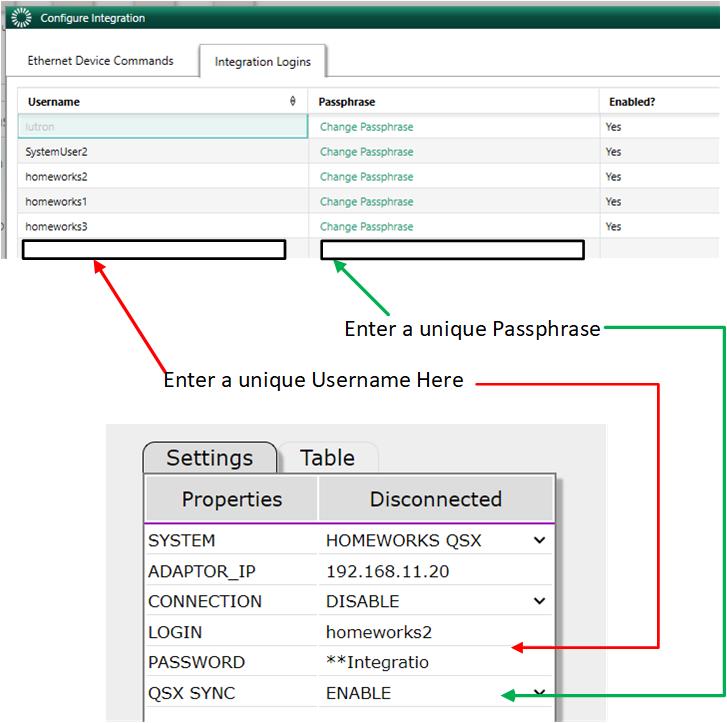Image resolution: width=727 pixels, height=723 pixels.
Task: Click Enabled Yes value for homeworks3
Action: click(613, 227)
